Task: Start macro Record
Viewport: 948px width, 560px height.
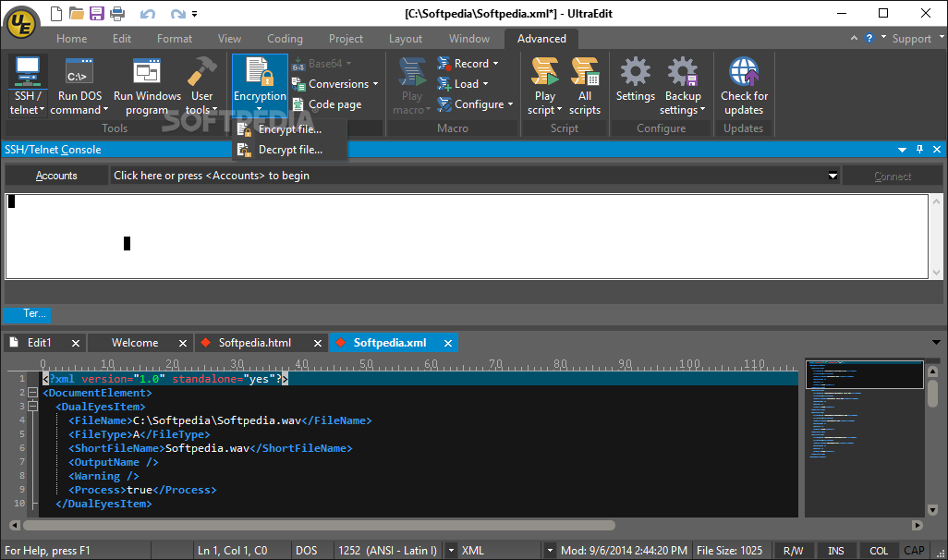Action: click(468, 64)
